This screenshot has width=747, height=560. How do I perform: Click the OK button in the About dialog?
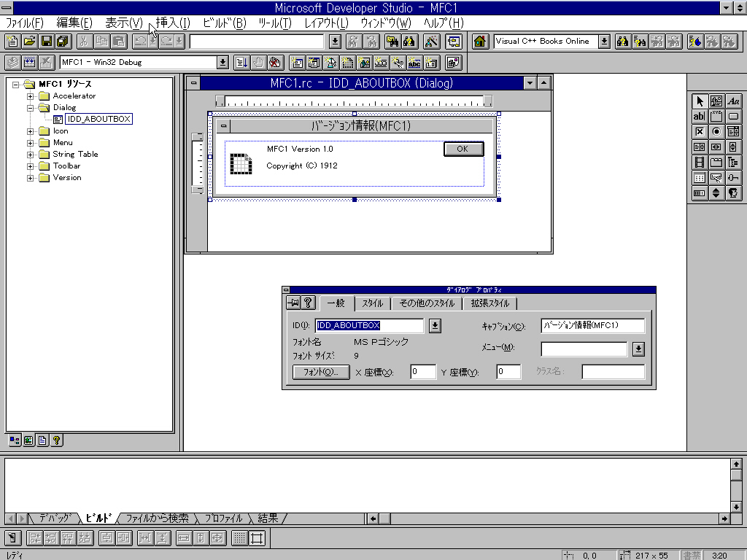(x=463, y=149)
